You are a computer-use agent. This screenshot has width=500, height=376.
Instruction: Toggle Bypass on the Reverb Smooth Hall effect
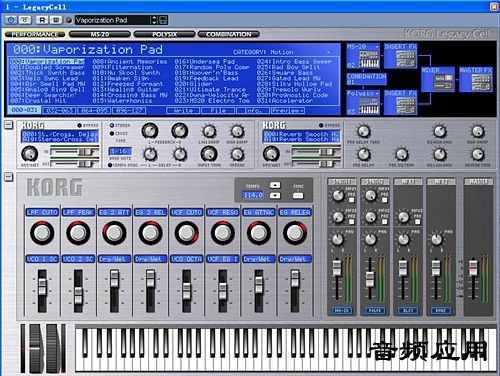[x=321, y=125]
